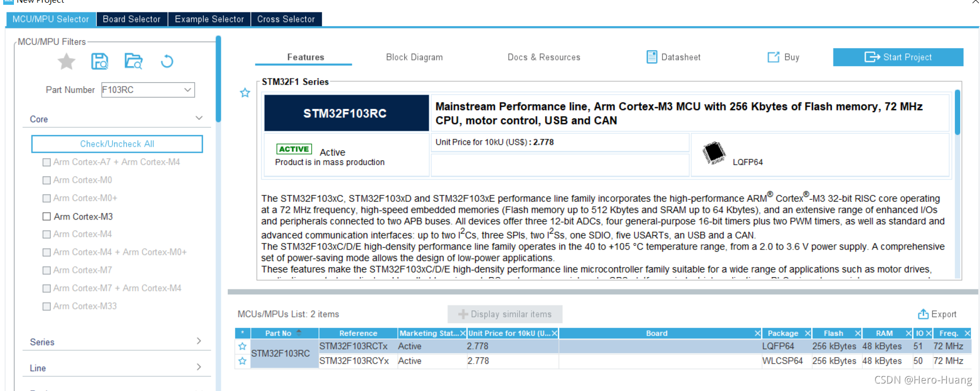
Task: Toggle the Arm Cortex-M7 checkbox
Action: pos(47,270)
